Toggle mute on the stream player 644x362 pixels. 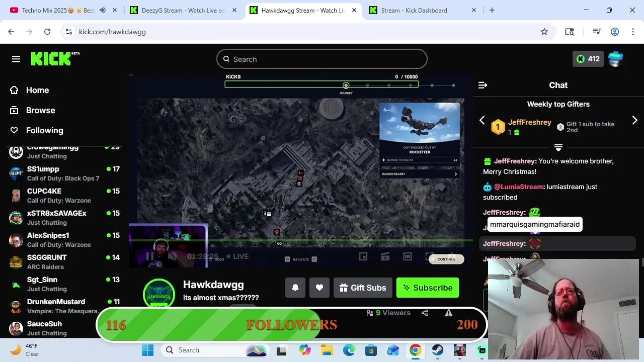tap(172, 256)
